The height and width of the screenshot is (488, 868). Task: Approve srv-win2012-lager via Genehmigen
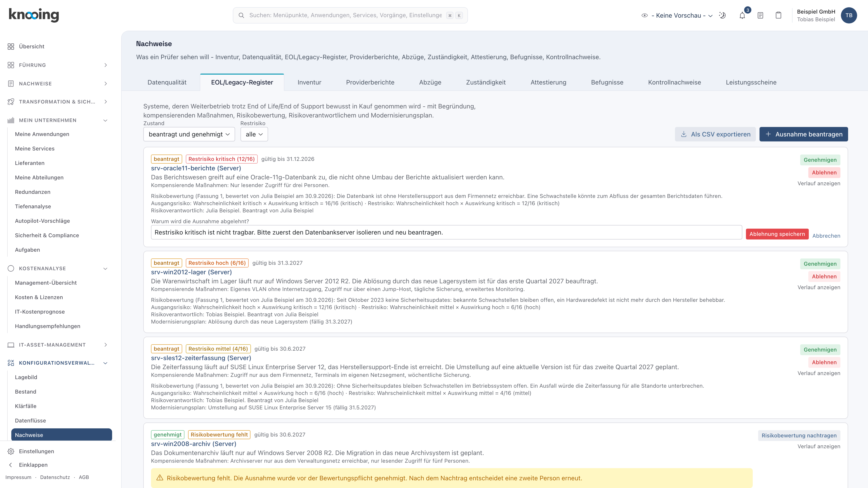click(x=820, y=264)
